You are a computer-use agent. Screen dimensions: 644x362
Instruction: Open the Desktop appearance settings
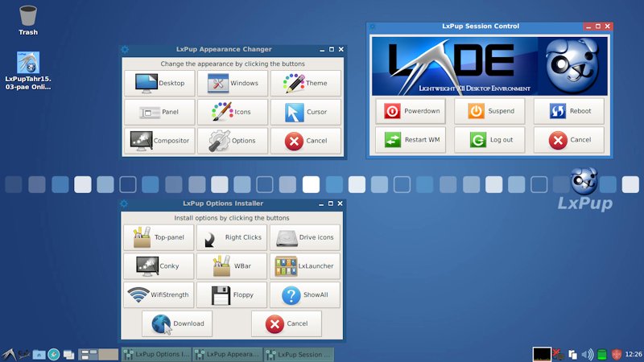pyautogui.click(x=159, y=84)
